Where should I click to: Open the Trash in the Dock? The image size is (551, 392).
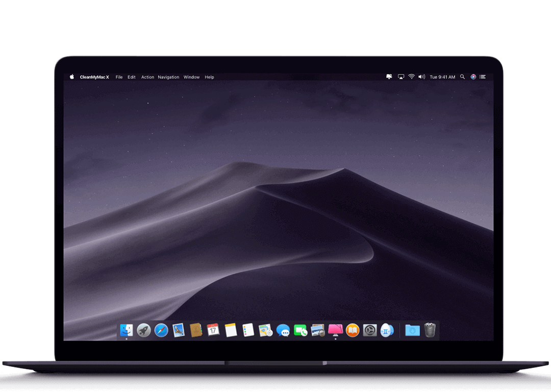tap(430, 330)
